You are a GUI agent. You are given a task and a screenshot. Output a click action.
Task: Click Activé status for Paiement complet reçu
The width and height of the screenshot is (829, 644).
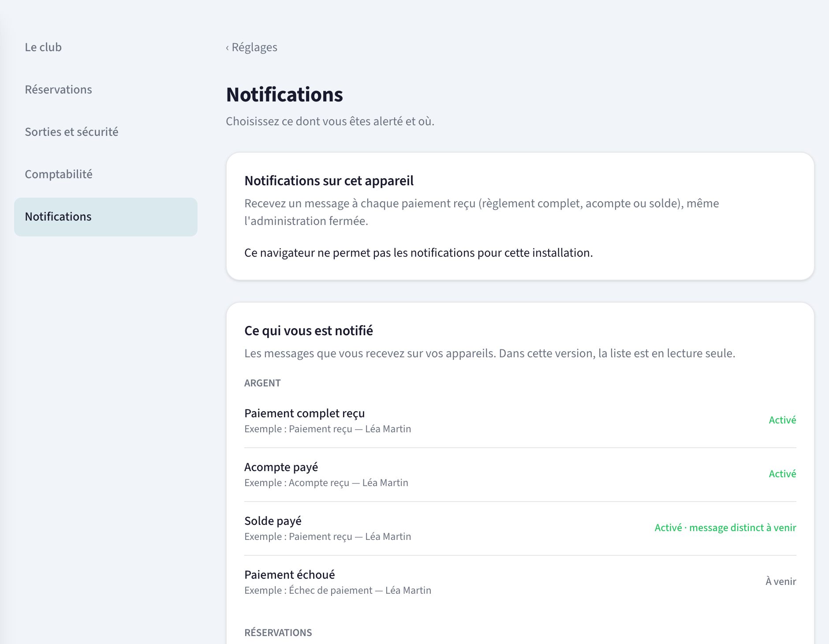pos(782,420)
